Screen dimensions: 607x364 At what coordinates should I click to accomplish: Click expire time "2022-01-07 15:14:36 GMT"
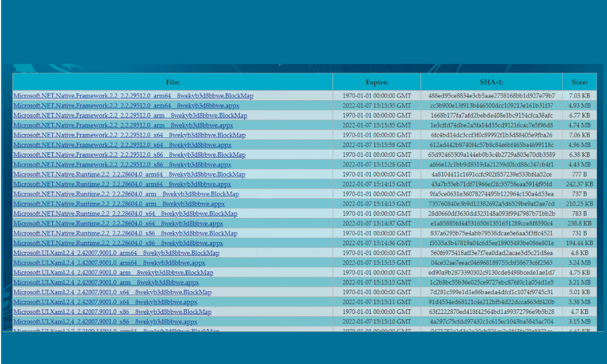377,243
